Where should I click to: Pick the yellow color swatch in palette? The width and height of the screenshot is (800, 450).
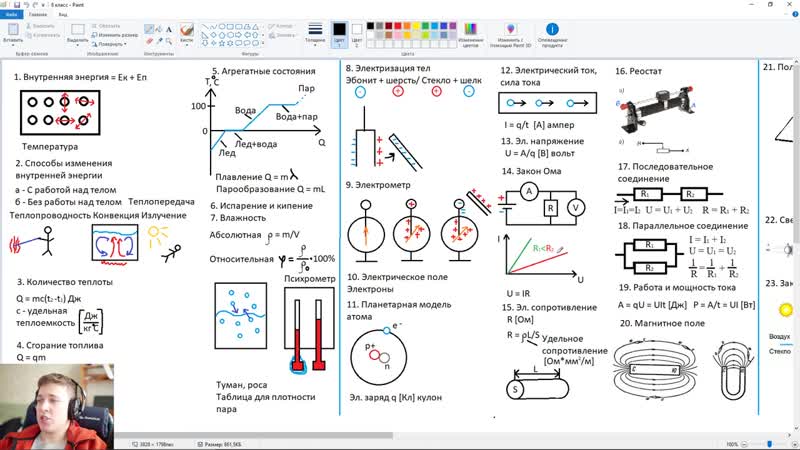pos(416,26)
